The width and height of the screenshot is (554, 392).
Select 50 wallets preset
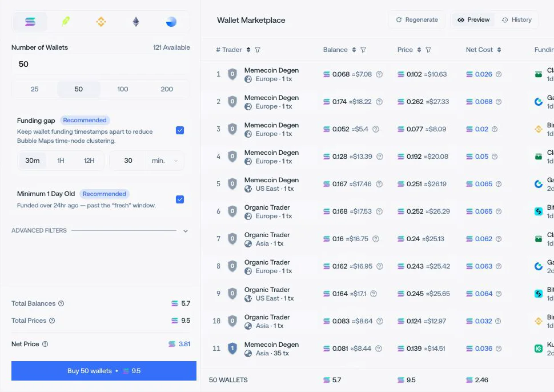tap(78, 89)
